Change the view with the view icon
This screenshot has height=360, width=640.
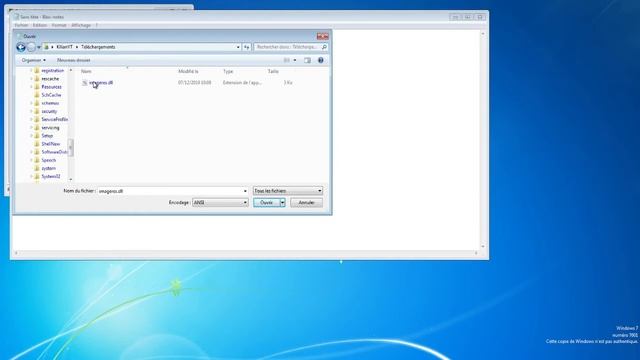[287, 60]
